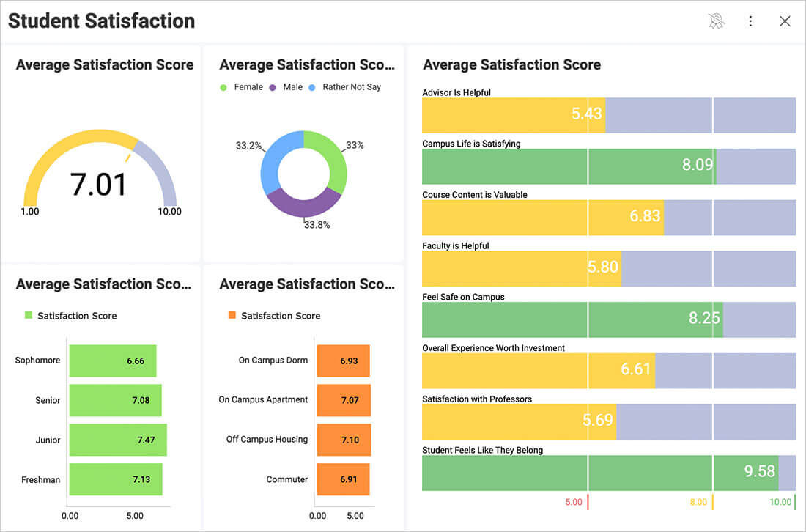Select the Sophomore bar showing 6.66
Viewport: 806px width, 532px height.
pos(112,361)
